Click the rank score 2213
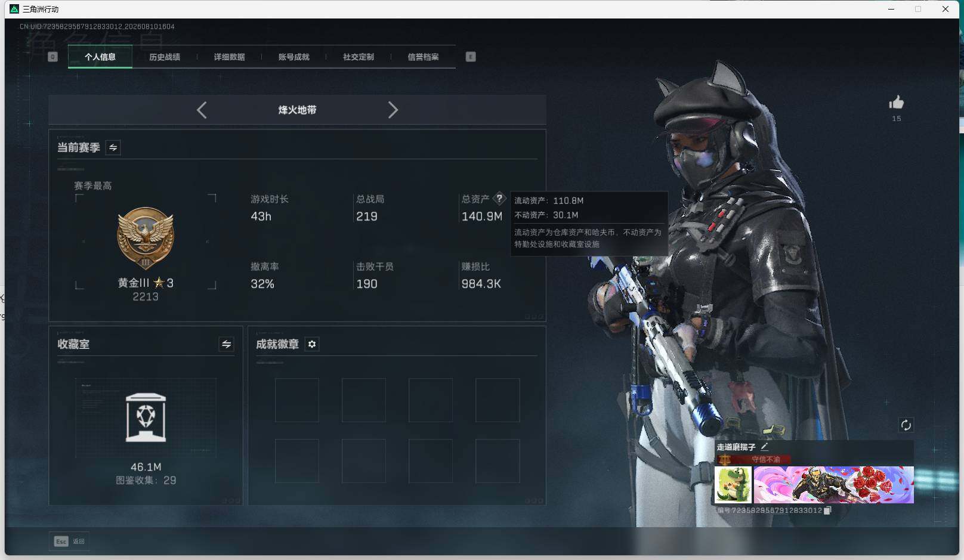Screen dimensions: 964x560 (146, 296)
